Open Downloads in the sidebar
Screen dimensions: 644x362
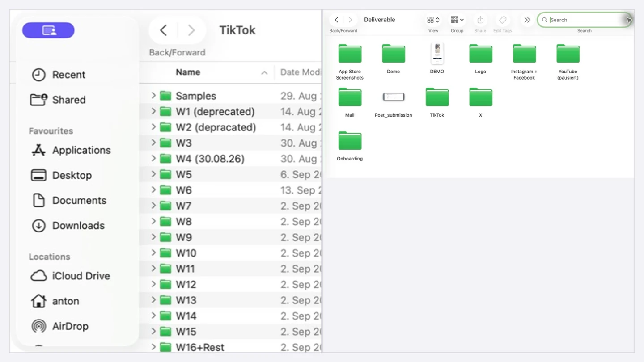point(68,226)
